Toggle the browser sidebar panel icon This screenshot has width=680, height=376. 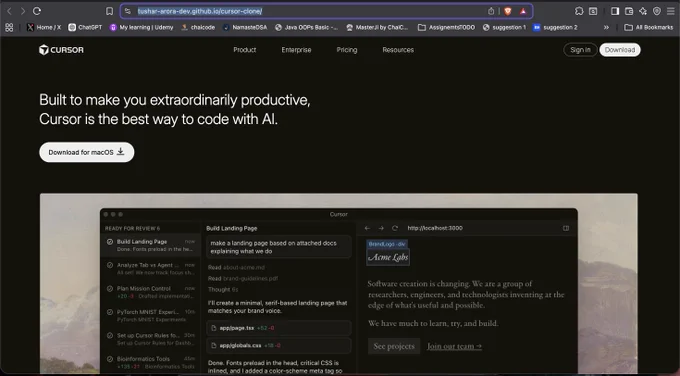pos(615,11)
